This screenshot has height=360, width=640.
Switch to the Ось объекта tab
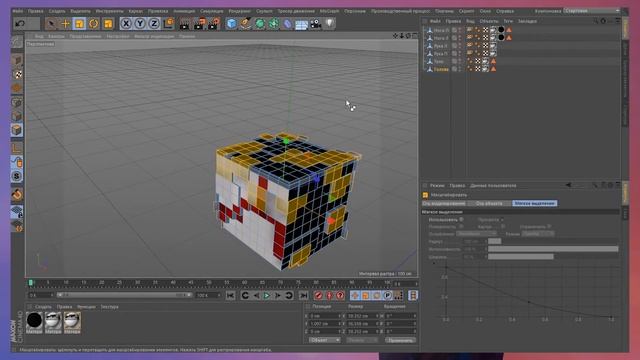[x=489, y=203]
